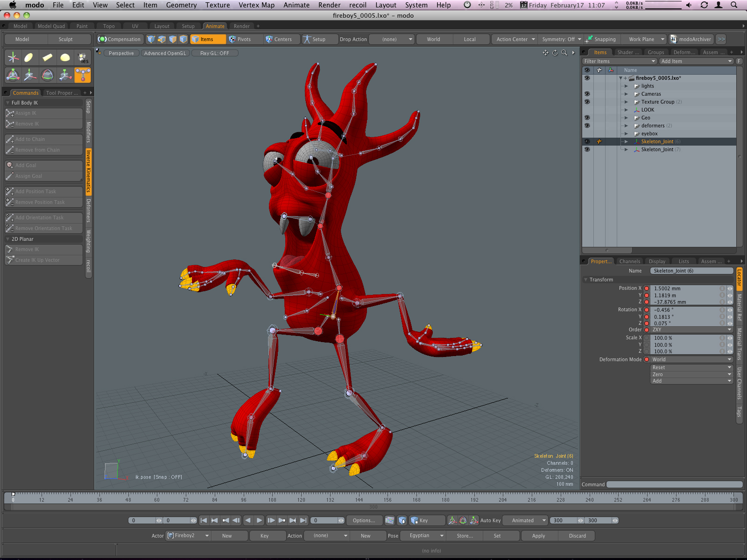The height and width of the screenshot is (560, 747).
Task: Expand the Texture Group tree item
Action: [x=627, y=102]
